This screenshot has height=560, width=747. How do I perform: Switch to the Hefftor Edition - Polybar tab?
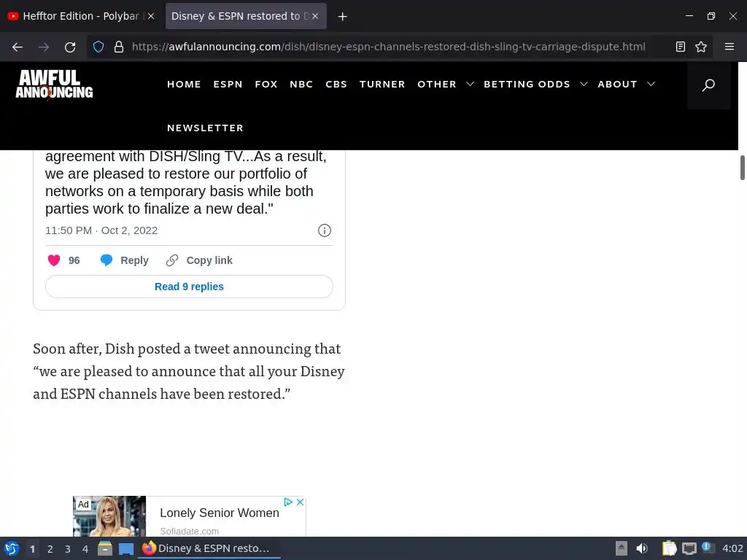pyautogui.click(x=81, y=16)
